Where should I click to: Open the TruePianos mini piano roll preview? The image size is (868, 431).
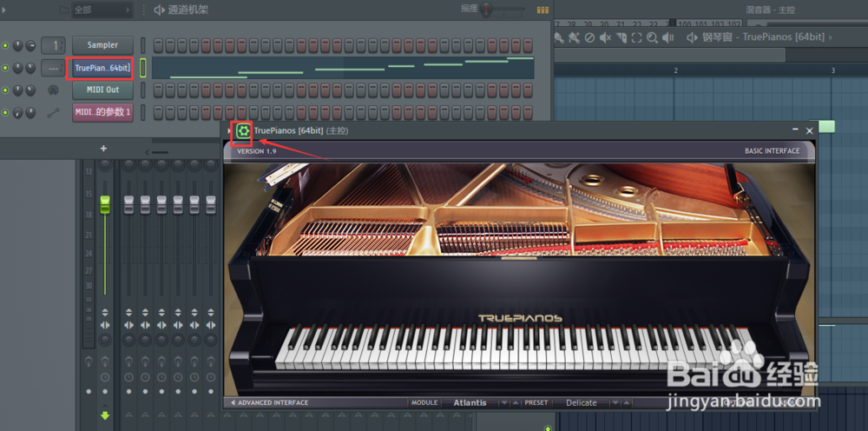click(343, 68)
